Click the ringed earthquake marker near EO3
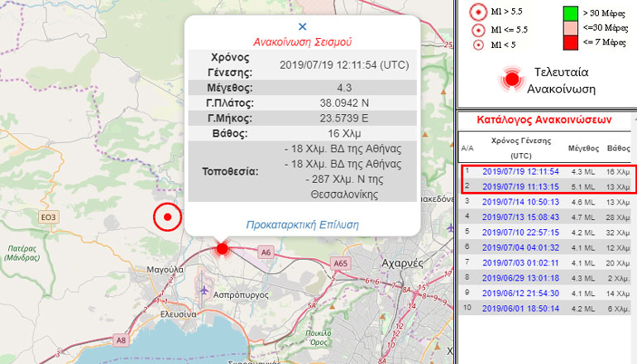This screenshot has width=637, height=364. [x=167, y=217]
